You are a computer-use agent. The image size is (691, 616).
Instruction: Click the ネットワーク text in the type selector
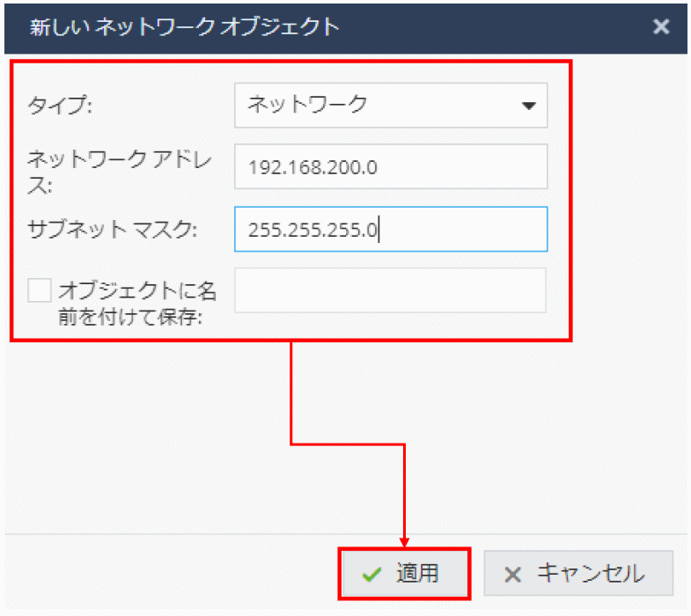[307, 105]
